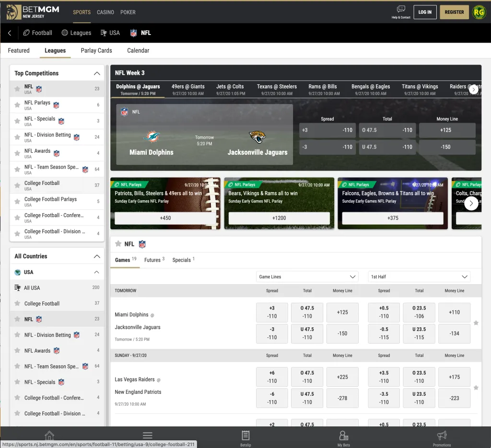Viewport: 491px width, 448px height.
Task: Bet Raiders +225 money line
Action: click(x=342, y=377)
